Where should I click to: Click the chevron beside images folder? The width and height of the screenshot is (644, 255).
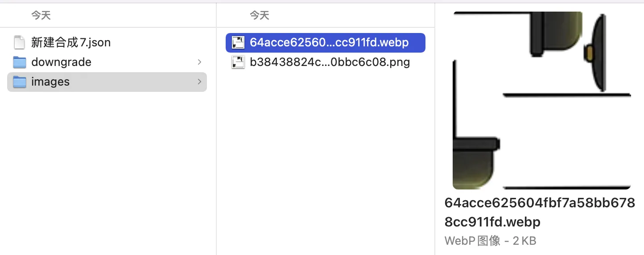(199, 82)
